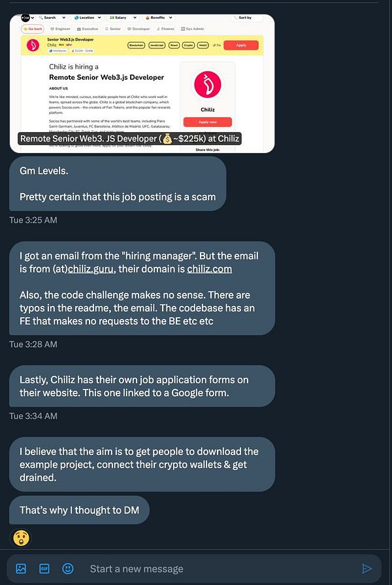
Task: Click the red Apply button in banner
Action: (241, 45)
